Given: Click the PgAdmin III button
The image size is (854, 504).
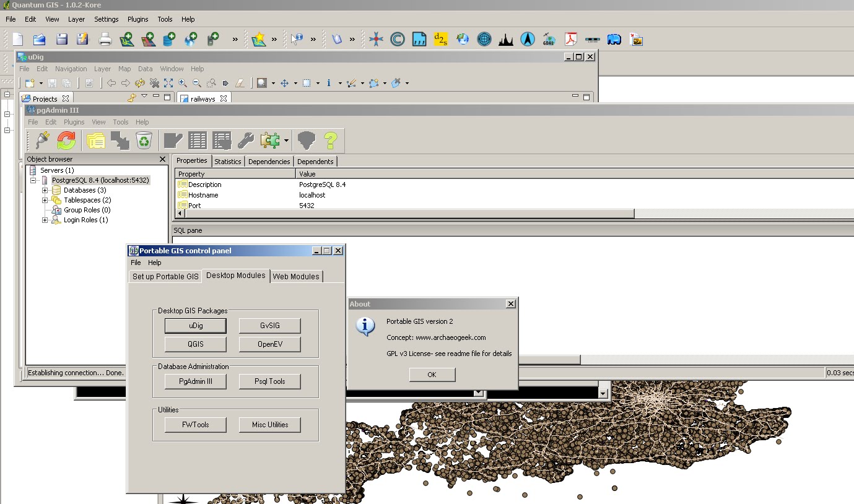Looking at the screenshot, I should pos(196,381).
